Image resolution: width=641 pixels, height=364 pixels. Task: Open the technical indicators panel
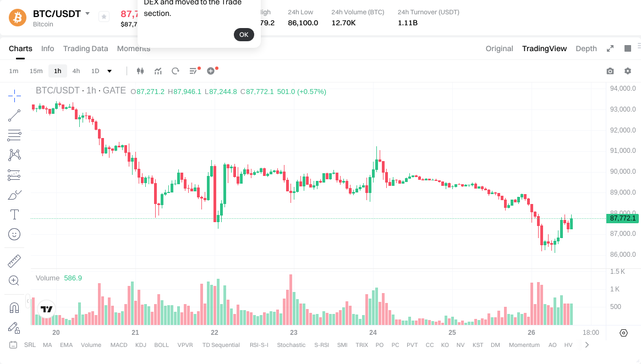[158, 71]
